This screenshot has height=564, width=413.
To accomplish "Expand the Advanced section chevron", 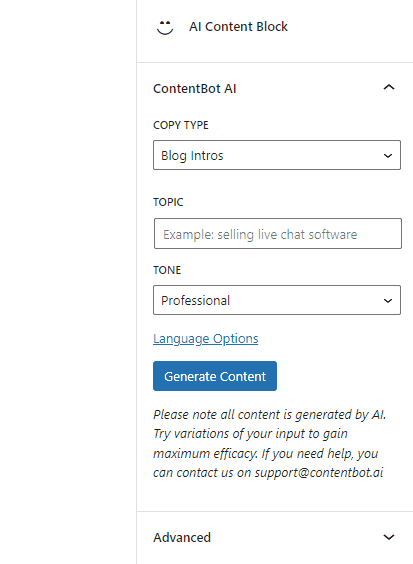I will pyautogui.click(x=389, y=537).
